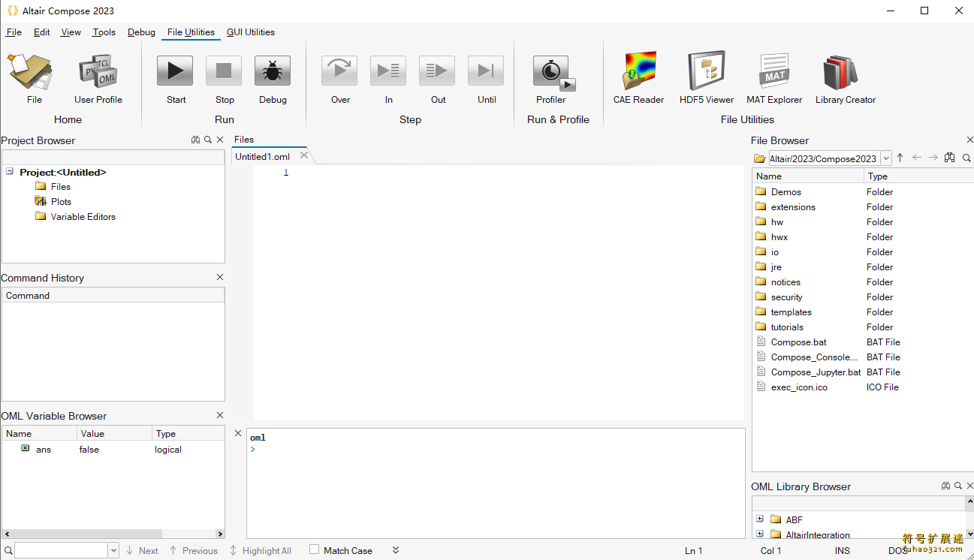Open the Profiler tool
Viewport: 974px width, 560px height.
coord(553,72)
